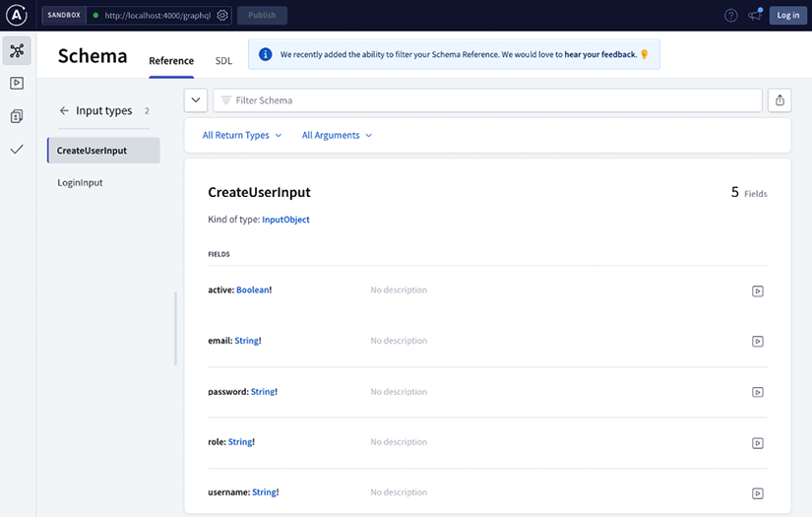Viewport: 812px width, 517px height.
Task: Go back using Input types arrow
Action: tap(64, 111)
